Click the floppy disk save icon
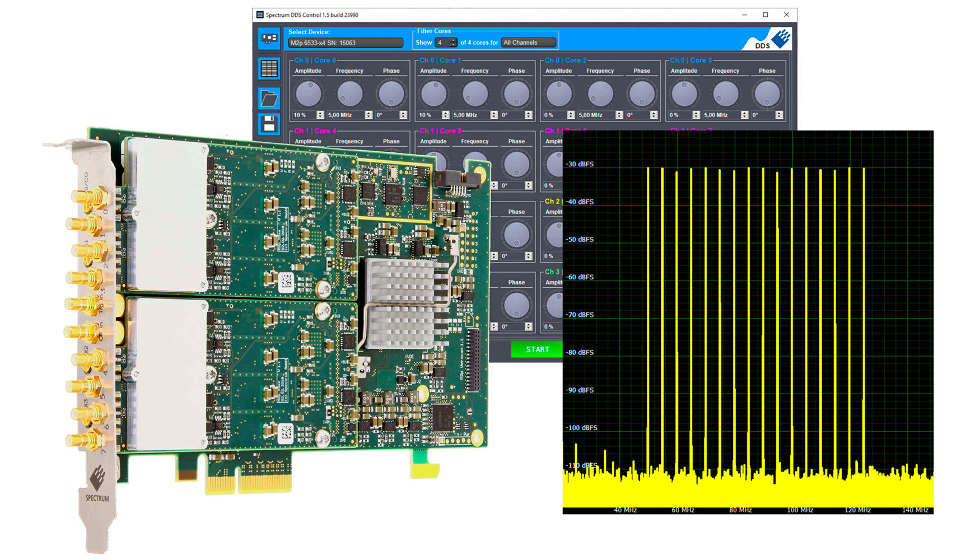Image resolution: width=980 pixels, height=560 pixels. click(x=269, y=124)
